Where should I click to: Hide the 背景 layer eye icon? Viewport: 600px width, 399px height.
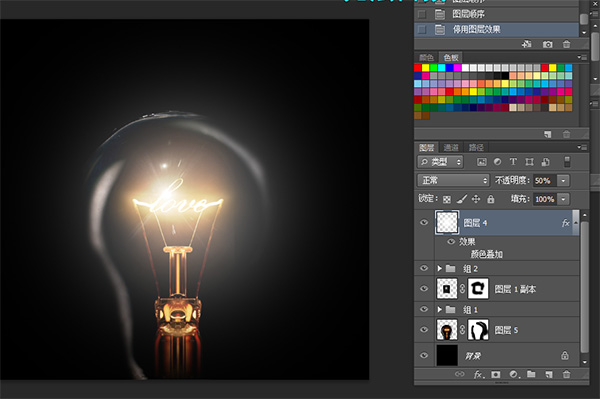(424, 355)
